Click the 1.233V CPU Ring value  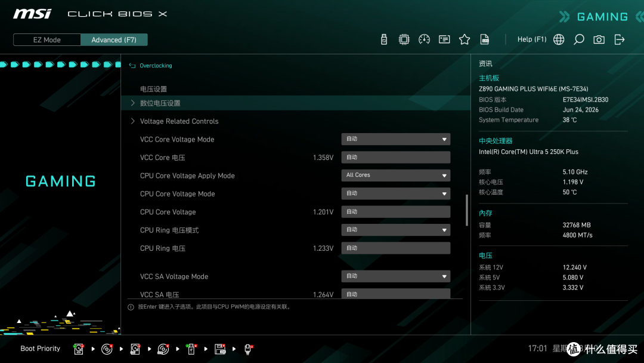point(323,248)
